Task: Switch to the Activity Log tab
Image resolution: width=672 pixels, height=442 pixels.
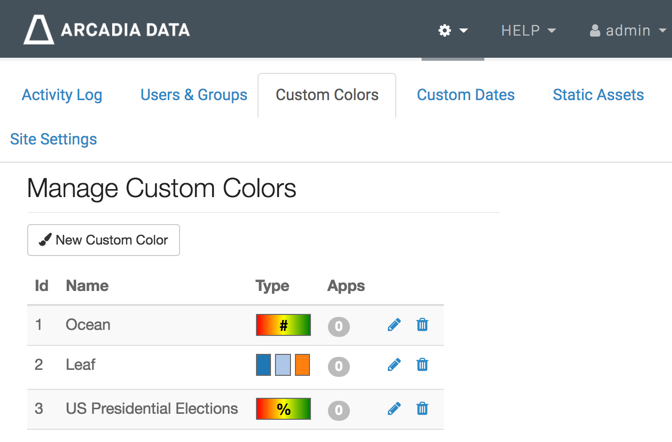Action: (62, 95)
